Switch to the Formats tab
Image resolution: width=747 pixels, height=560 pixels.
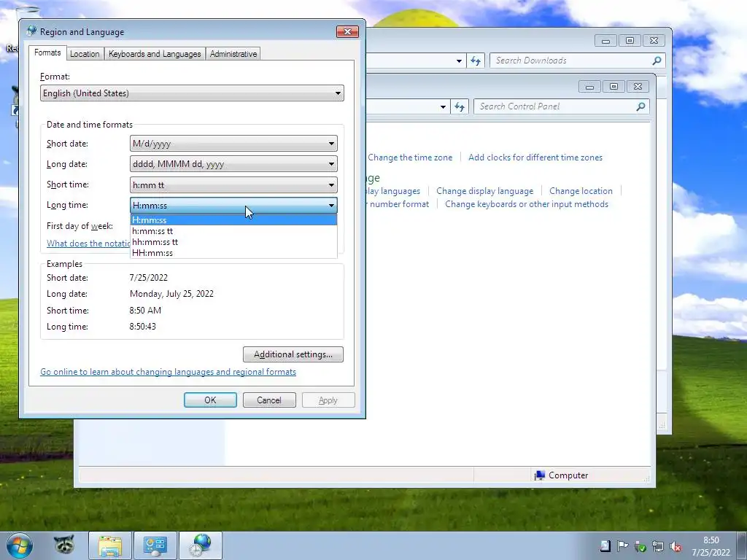click(47, 52)
